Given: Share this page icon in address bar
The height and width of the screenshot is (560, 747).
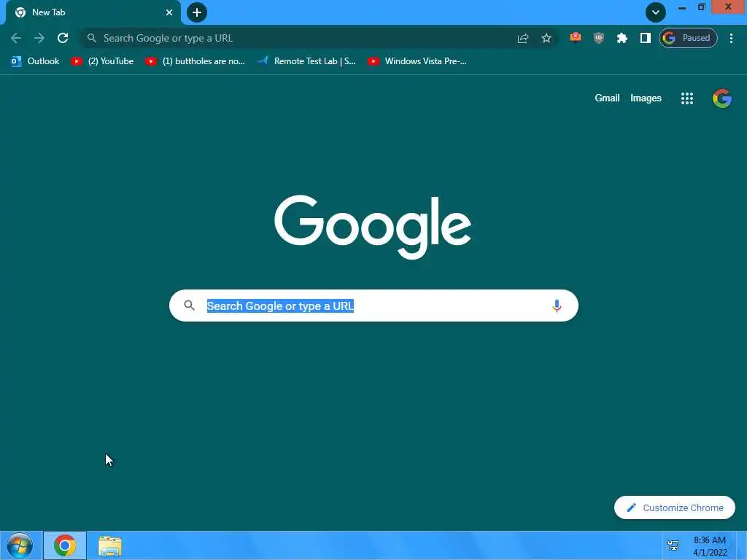Looking at the screenshot, I should 523,38.
